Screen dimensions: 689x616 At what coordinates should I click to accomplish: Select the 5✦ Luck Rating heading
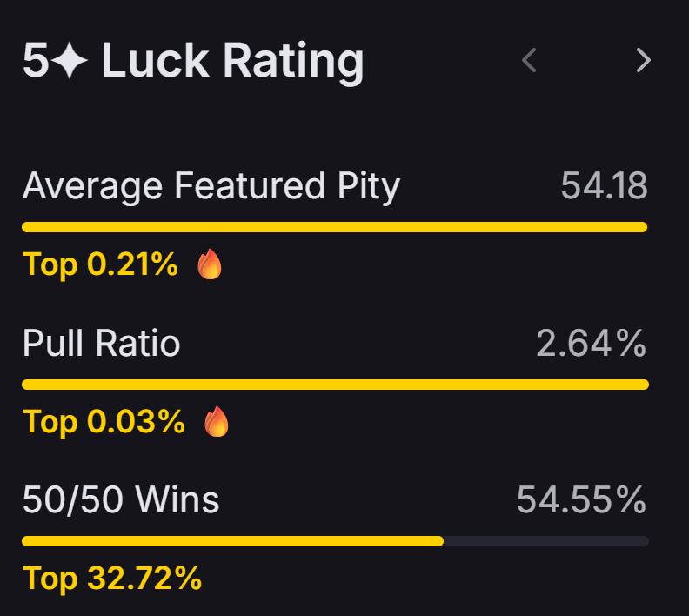click(193, 61)
